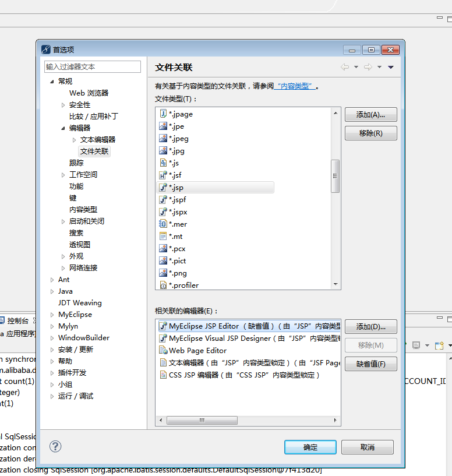Viewport: 452px width, 476px height.
Task: Open the "内容类型" hyperlink
Action: (x=295, y=86)
